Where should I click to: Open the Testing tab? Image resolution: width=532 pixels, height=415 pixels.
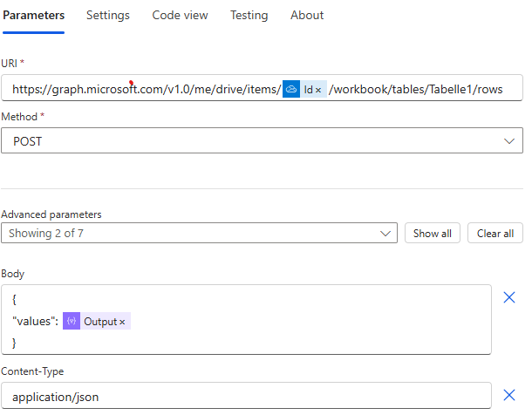point(249,16)
